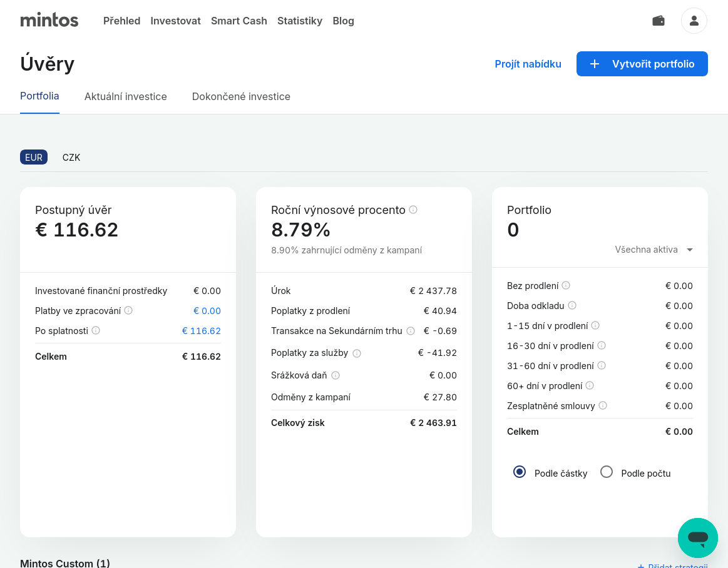Image resolution: width=728 pixels, height=568 pixels.
Task: Switch to Dokončené investice tab
Action: pyautogui.click(x=241, y=96)
